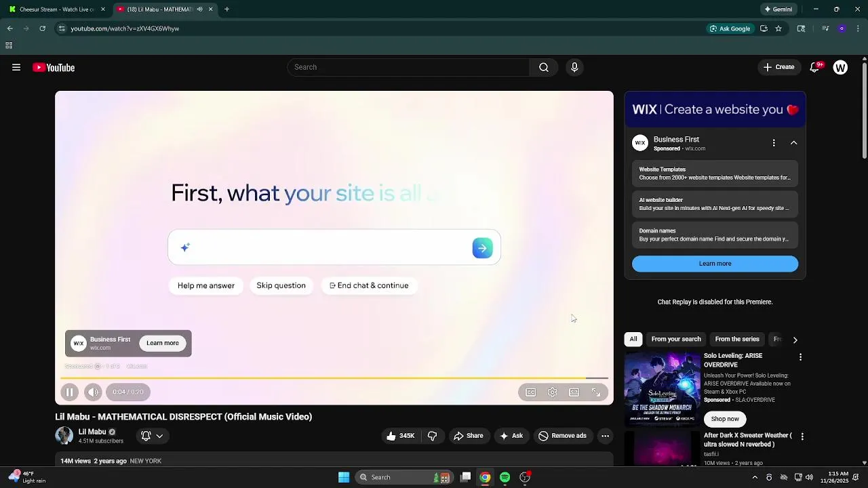Open After Dark X Sweater Weather video title
868x488 pixels.
(748, 440)
